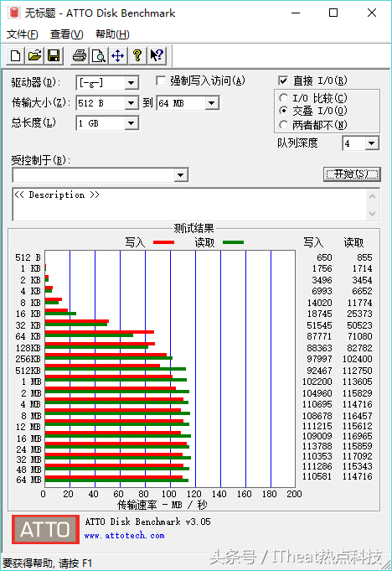Click the ATTO logo image
The width and height of the screenshot is (392, 571).
pos(45,529)
